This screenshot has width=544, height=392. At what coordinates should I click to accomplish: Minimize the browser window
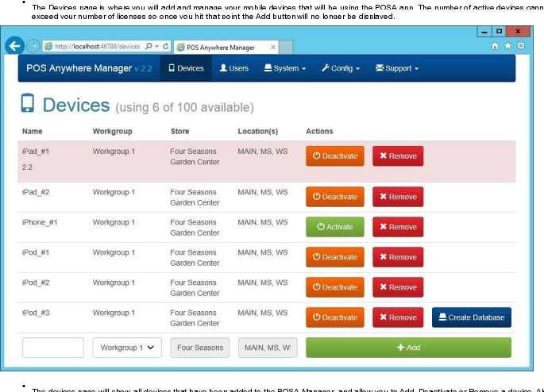pos(484,32)
